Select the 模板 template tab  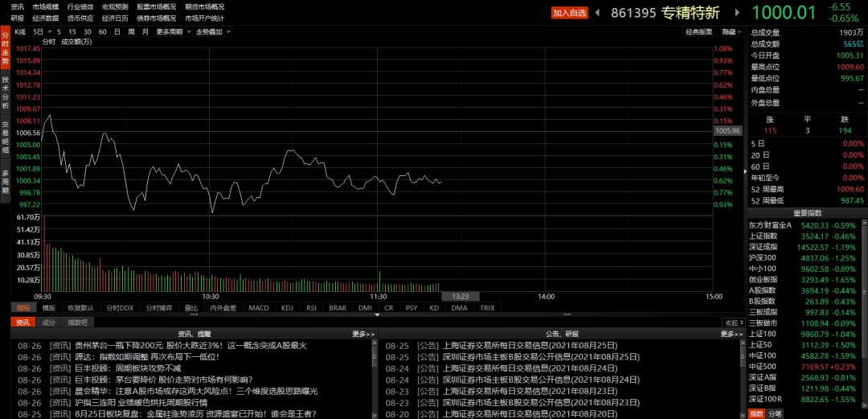tap(49, 307)
